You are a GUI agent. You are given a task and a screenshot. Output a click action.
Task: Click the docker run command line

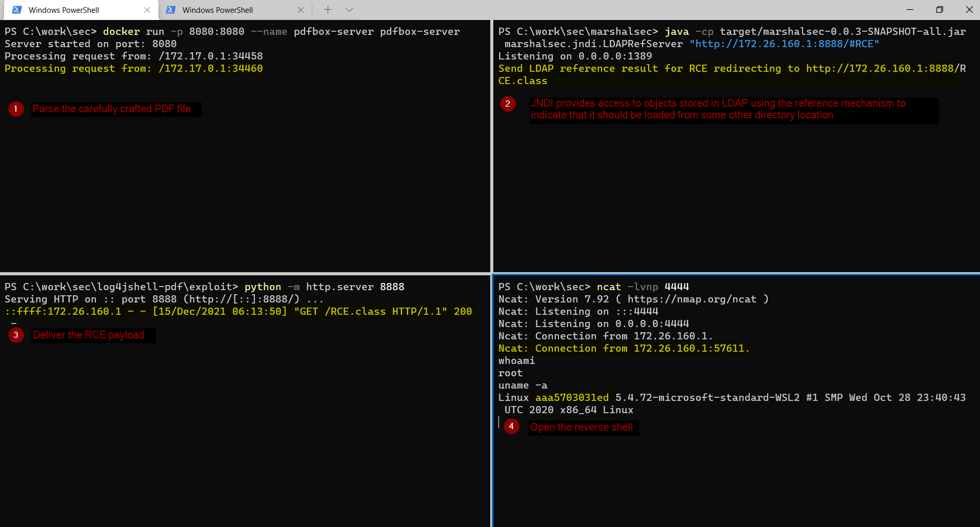tap(232, 32)
